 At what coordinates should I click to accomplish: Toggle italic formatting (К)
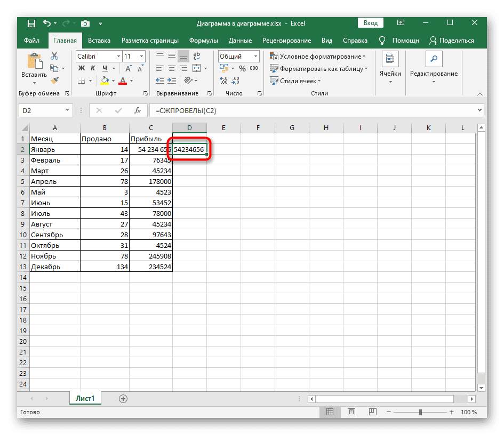click(x=93, y=68)
